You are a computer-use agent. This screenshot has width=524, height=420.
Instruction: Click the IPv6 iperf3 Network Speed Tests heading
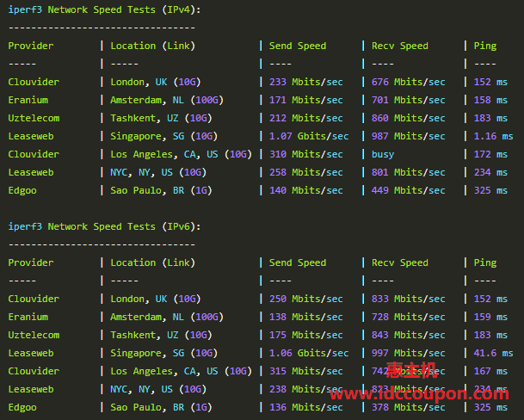point(104,226)
